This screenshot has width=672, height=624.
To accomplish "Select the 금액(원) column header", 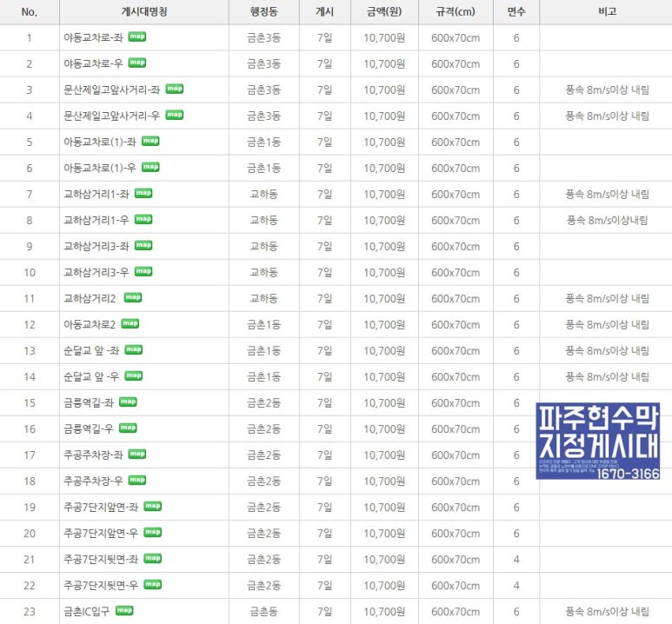I will 384,11.
